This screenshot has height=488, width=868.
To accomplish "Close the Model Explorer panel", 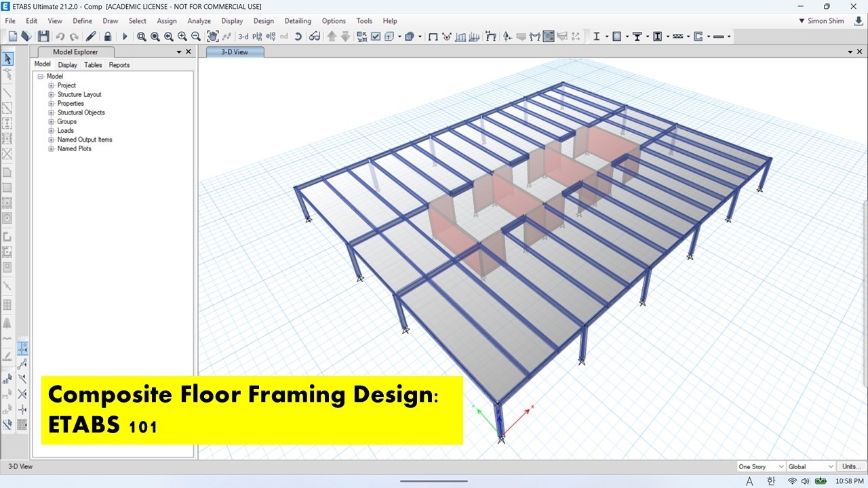I will (x=189, y=52).
